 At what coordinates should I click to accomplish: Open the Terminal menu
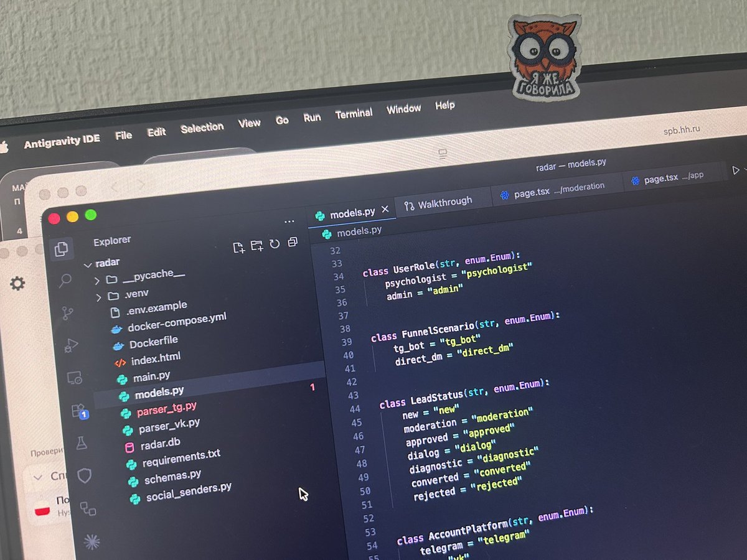[354, 114]
